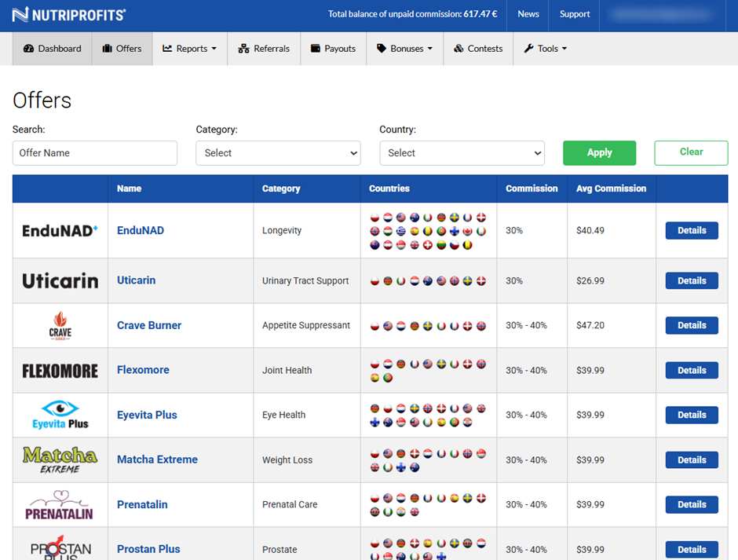Image resolution: width=738 pixels, height=560 pixels.
Task: Expand the Bonuses dropdown menu
Action: 405,49
